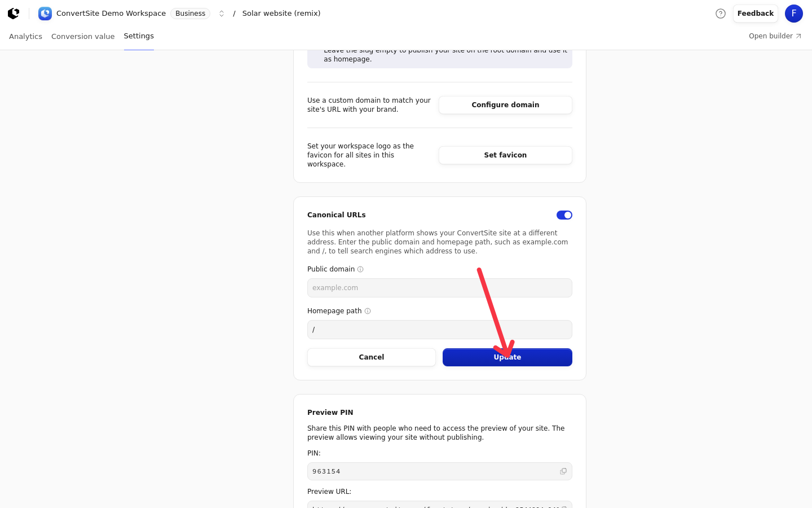Show info tooltip next to Homepage path

[368, 311]
